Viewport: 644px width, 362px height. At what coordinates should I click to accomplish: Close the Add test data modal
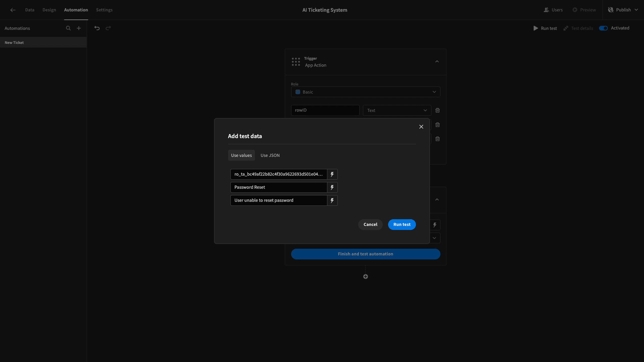coord(421,127)
